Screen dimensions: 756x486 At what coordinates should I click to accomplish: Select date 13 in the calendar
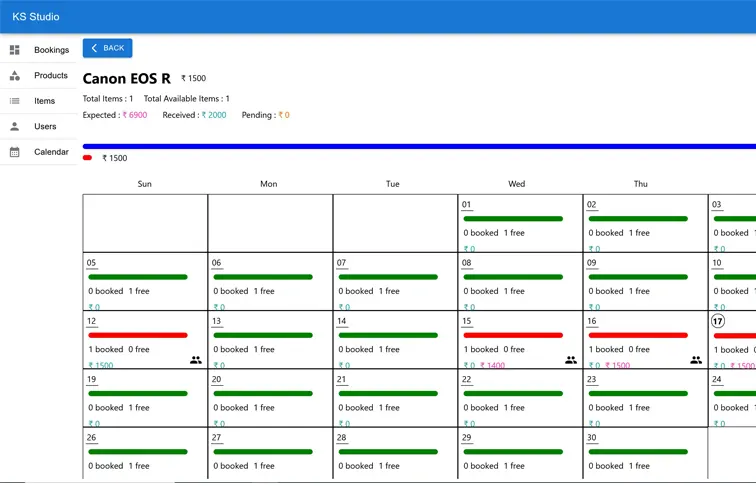click(x=216, y=321)
